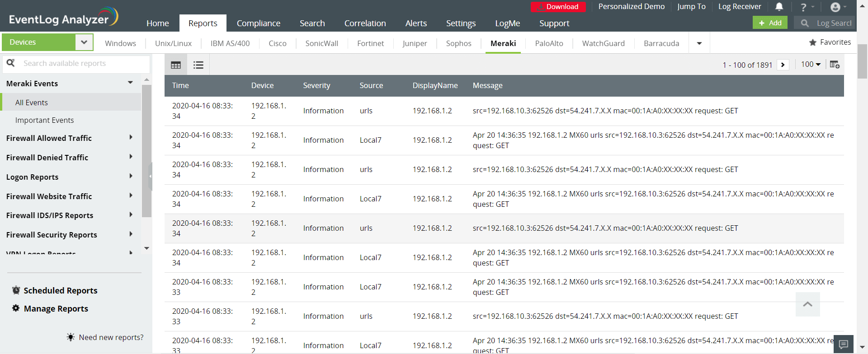Open the Log Receiver link
868x354 pixels.
740,6
